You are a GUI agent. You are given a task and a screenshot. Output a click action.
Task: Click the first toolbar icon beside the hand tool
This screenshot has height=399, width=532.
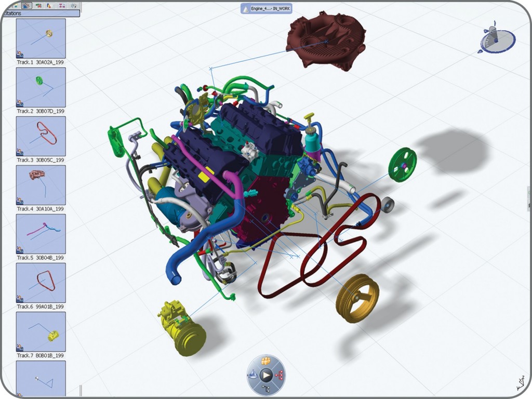click(16, 5)
